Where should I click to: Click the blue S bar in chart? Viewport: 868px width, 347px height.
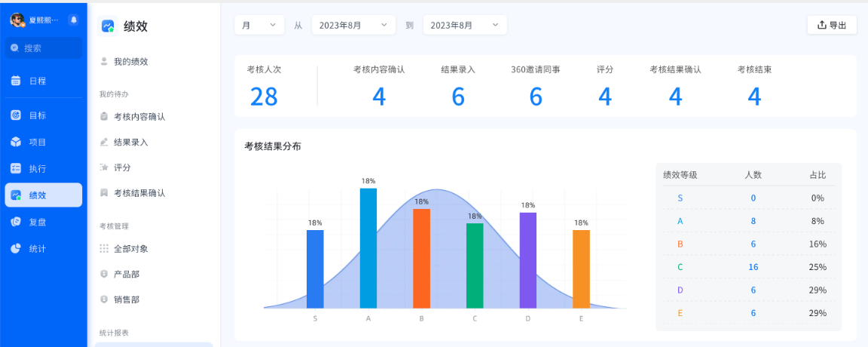coord(315,269)
